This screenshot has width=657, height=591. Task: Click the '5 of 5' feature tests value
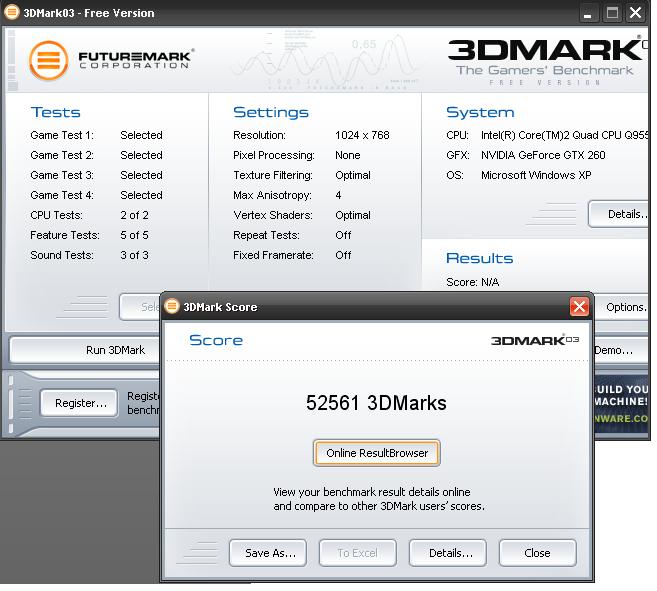coord(135,235)
